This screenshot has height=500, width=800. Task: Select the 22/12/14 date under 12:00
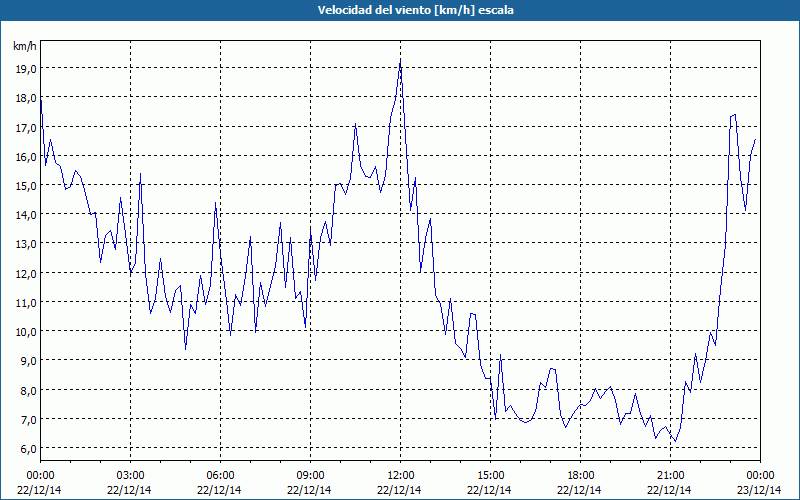(399, 490)
